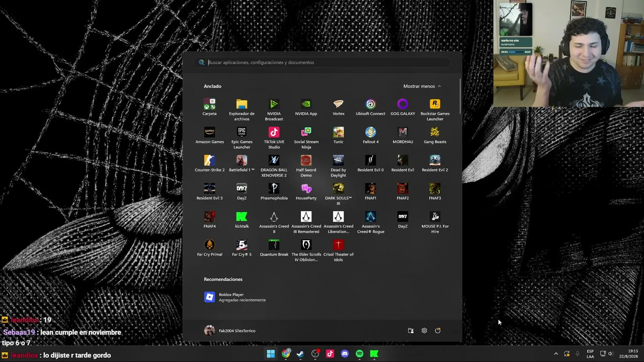Viewport: 644px width, 362px height.
Task: Start Dead by Daylight
Action: pyautogui.click(x=338, y=166)
